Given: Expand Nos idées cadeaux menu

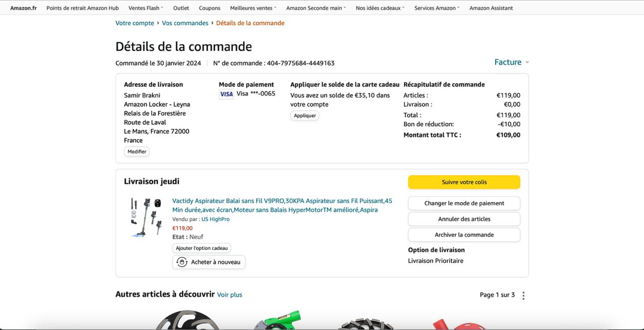Looking at the screenshot, I should tap(380, 8).
